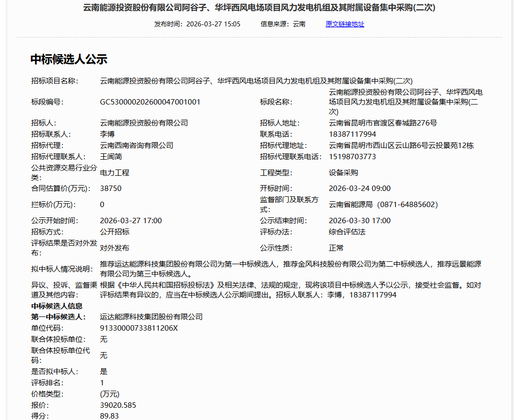Click the 信息来源：云南 text
The width and height of the screenshot is (520, 420).
[283, 24]
